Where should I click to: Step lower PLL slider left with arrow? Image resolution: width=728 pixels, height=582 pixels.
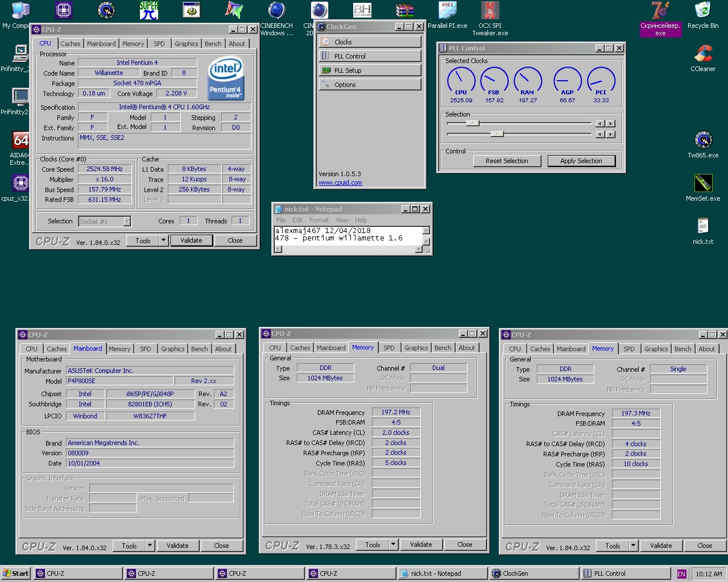pyautogui.click(x=600, y=135)
